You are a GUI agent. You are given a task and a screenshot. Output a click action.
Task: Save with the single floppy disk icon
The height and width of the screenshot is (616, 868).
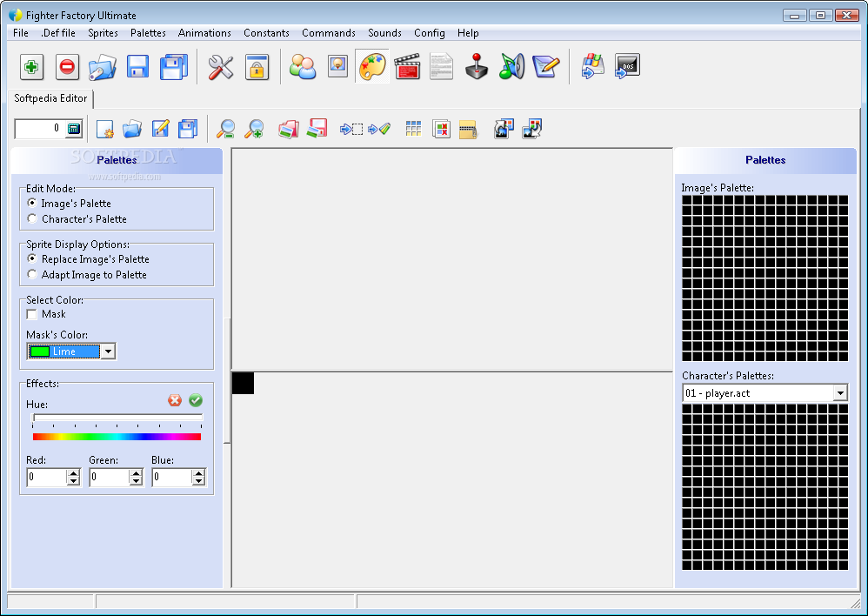coord(137,67)
